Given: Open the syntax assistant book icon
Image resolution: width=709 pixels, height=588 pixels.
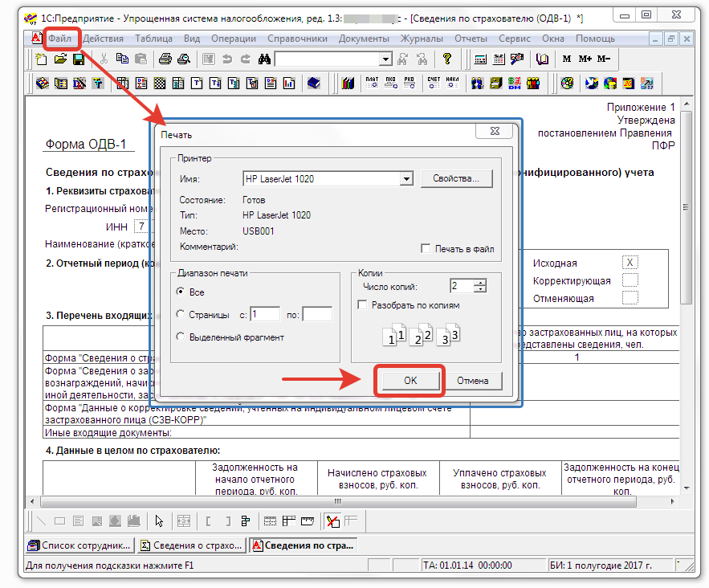Looking at the screenshot, I should pos(542,59).
